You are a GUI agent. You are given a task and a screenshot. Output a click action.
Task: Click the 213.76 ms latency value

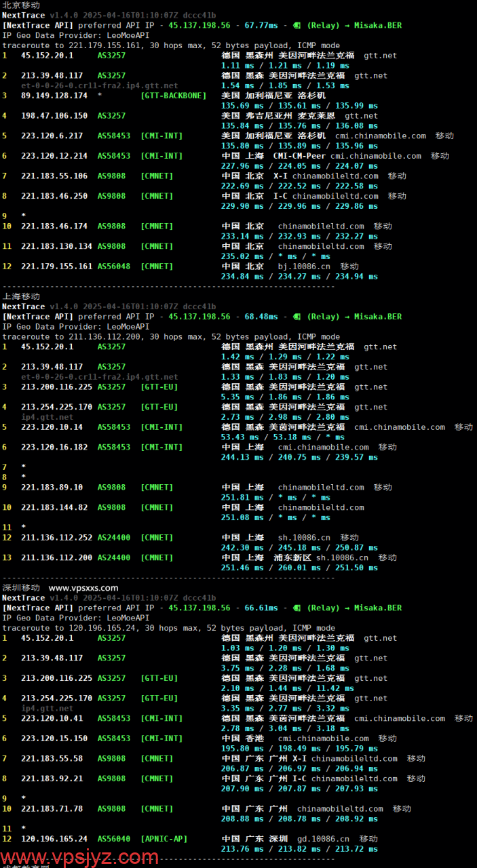pos(242,849)
